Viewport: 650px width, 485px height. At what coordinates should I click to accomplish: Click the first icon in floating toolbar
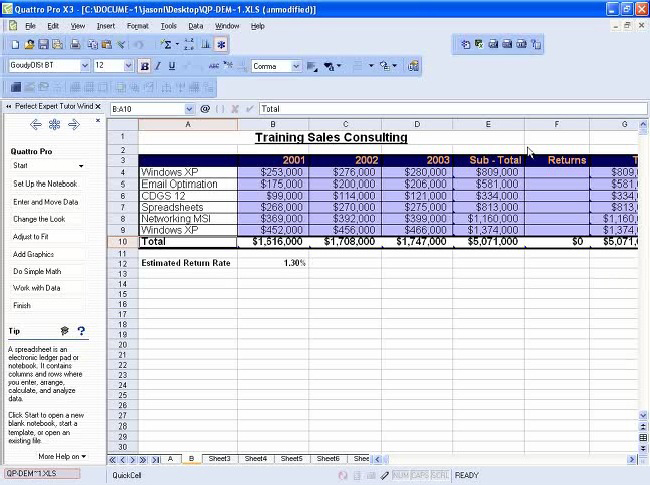[466, 44]
